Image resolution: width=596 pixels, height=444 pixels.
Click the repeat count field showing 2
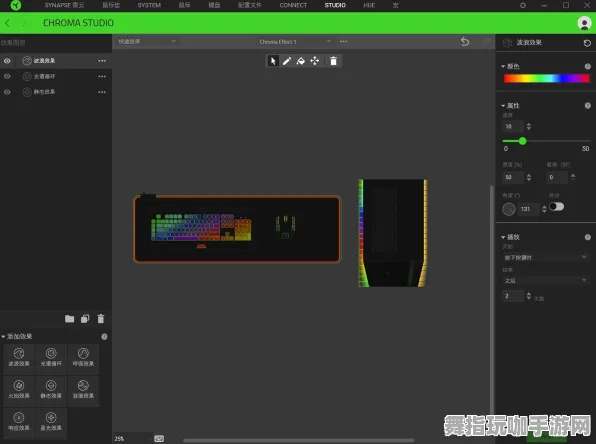coord(513,296)
